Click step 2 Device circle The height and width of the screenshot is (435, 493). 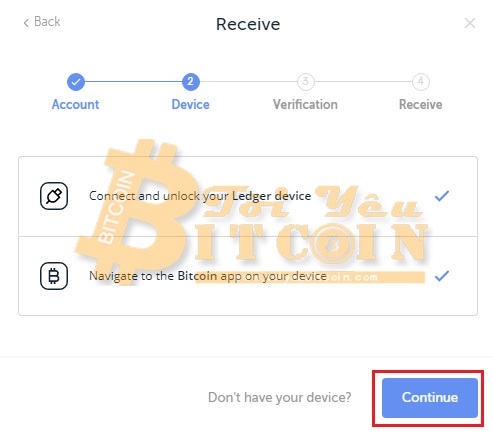click(191, 82)
